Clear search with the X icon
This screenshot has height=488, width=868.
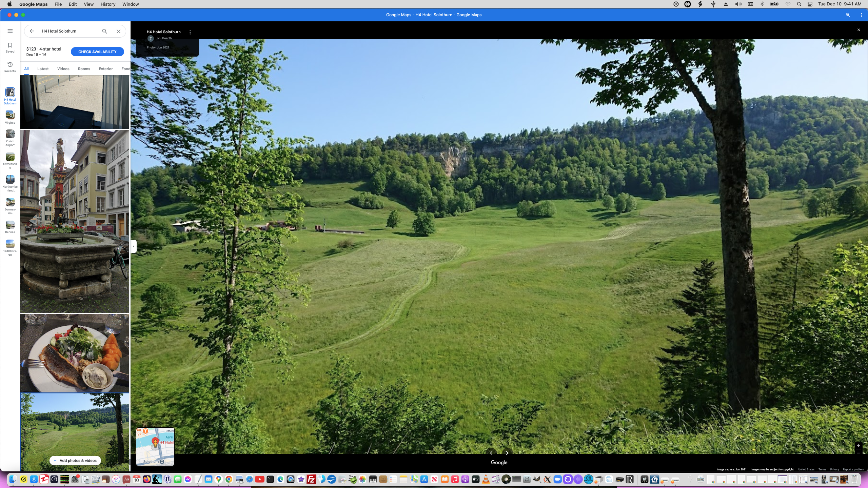118,31
